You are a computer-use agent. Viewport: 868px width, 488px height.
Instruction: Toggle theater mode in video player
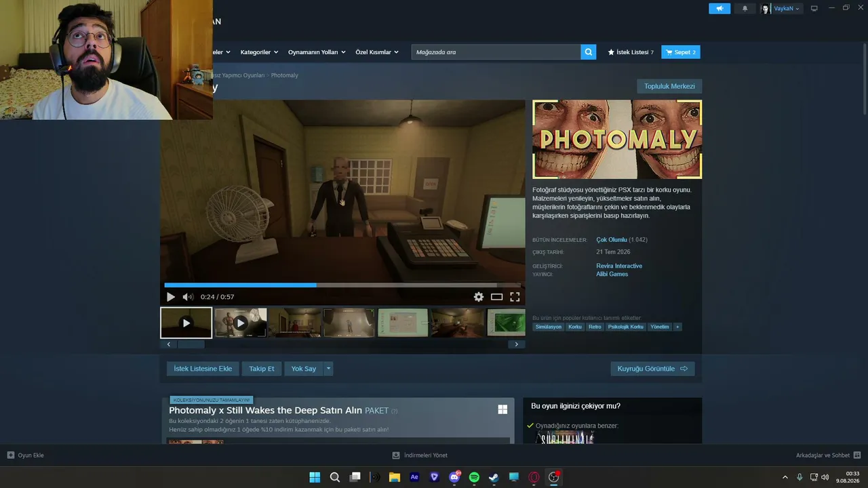click(x=497, y=297)
